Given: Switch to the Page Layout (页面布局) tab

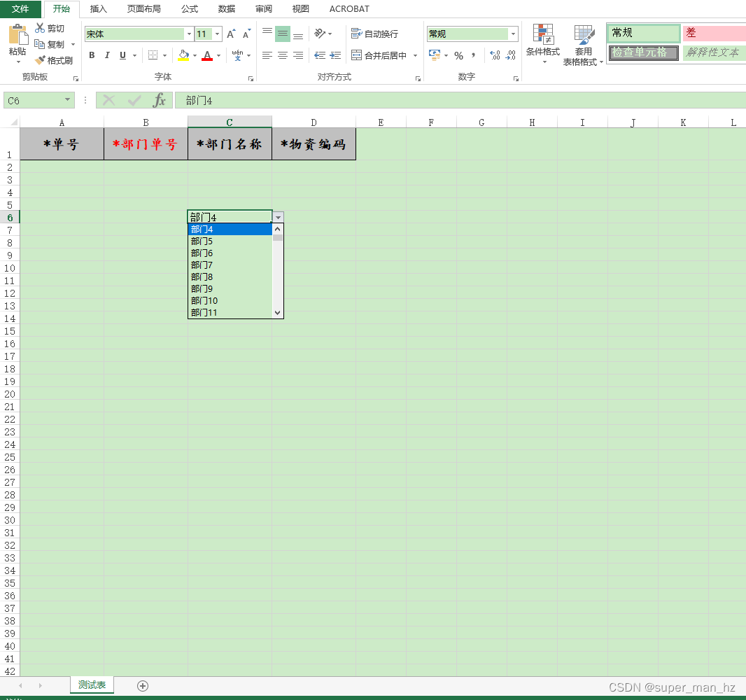Looking at the screenshot, I should click(x=143, y=9).
